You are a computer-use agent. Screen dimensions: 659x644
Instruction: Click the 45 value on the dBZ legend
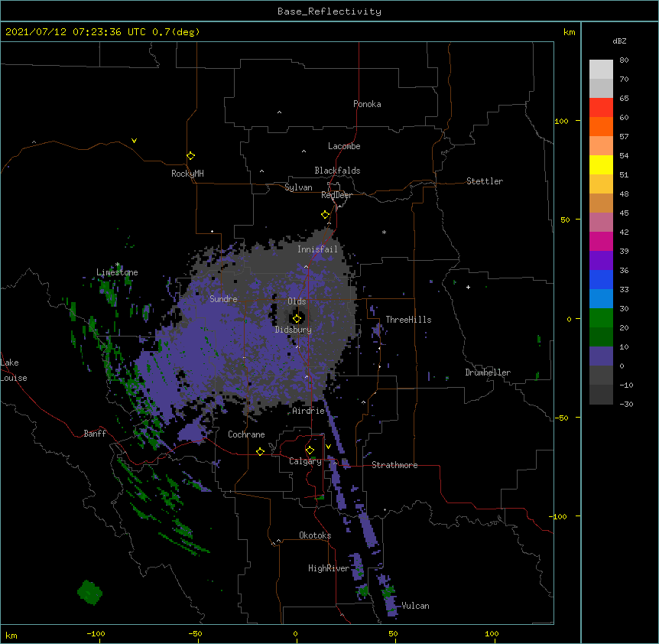coord(624,213)
